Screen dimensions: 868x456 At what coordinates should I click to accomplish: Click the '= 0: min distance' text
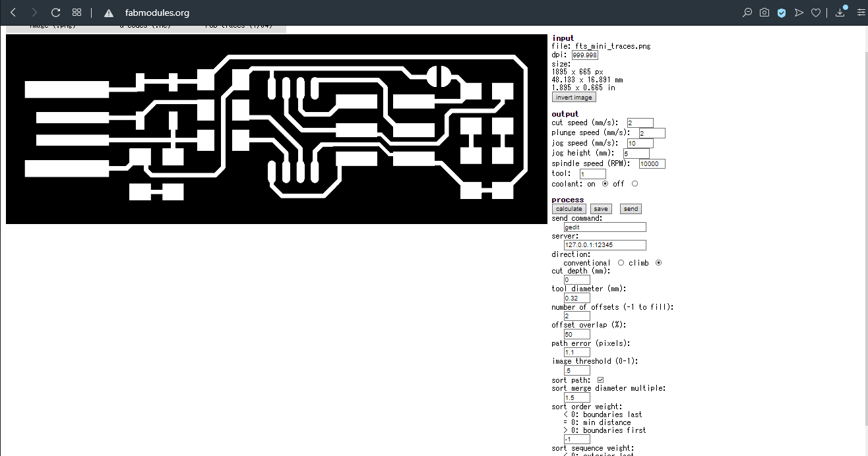[597, 422]
